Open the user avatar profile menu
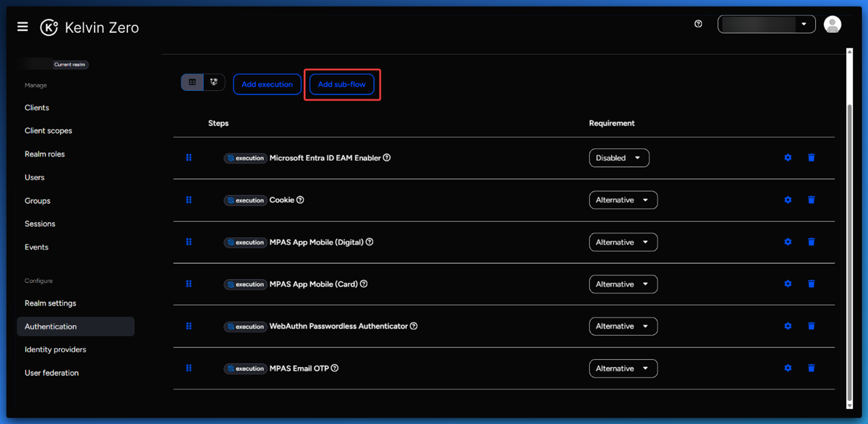The image size is (868, 424). (832, 24)
